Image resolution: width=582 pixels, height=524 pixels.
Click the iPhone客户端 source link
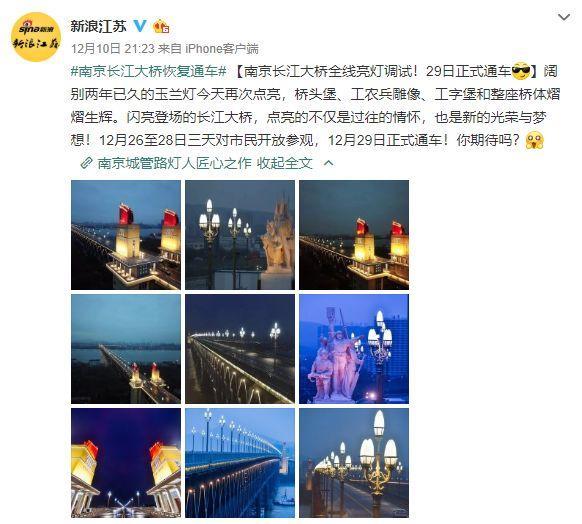tap(222, 48)
